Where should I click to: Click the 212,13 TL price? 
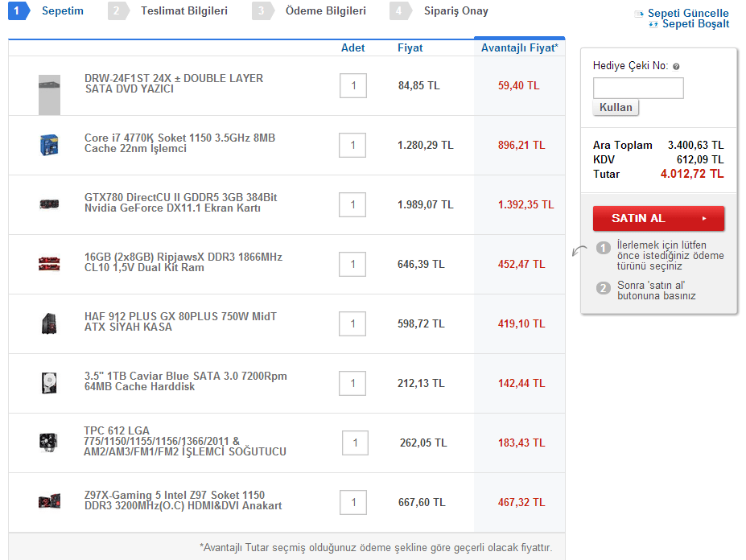click(x=421, y=383)
